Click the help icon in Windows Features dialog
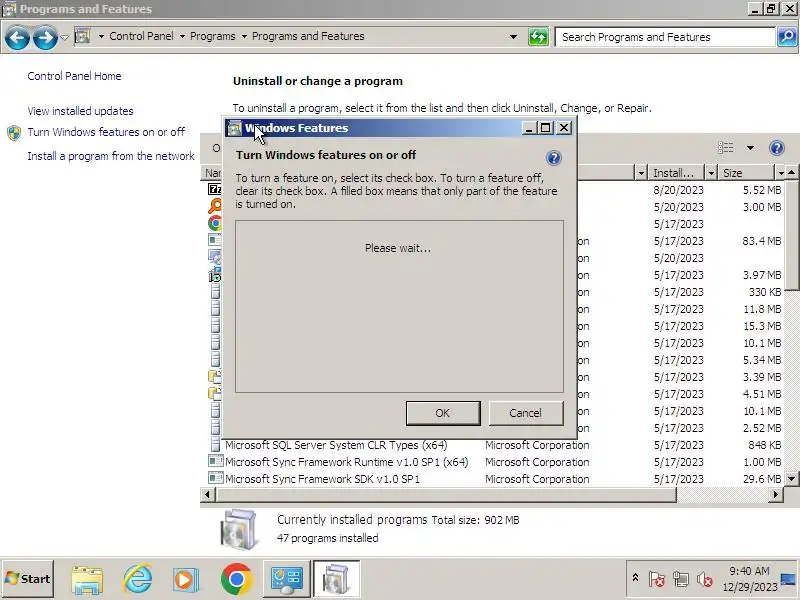This screenshot has width=800, height=600. point(554,158)
